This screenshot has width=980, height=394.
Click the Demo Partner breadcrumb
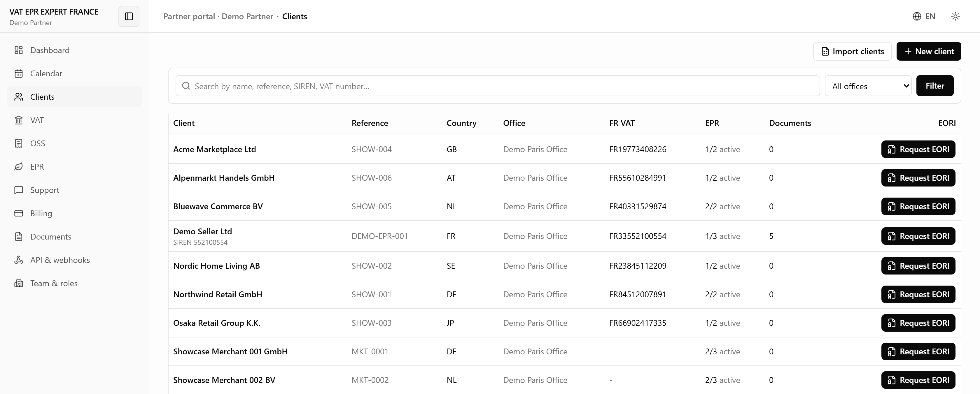pyautogui.click(x=247, y=16)
